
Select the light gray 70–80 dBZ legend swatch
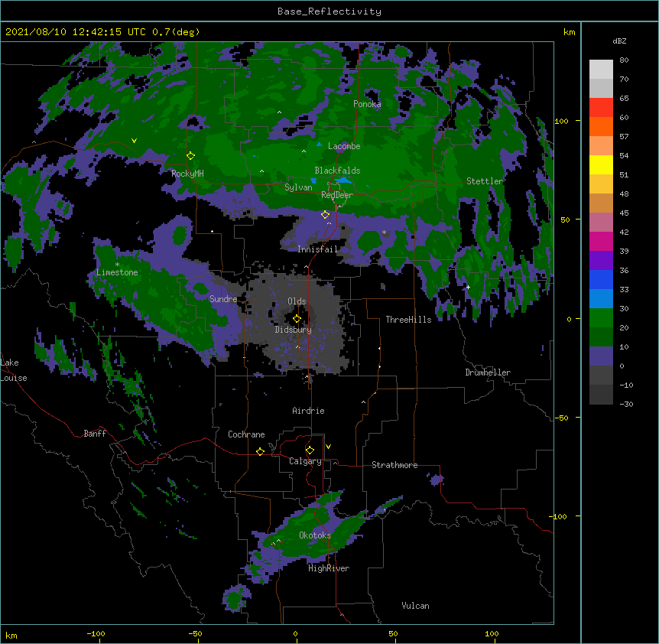click(x=601, y=70)
